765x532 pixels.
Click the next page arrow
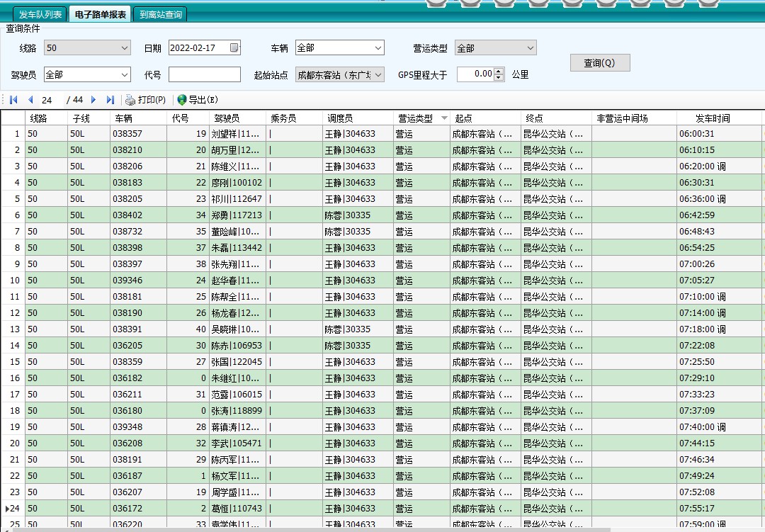coord(93,100)
